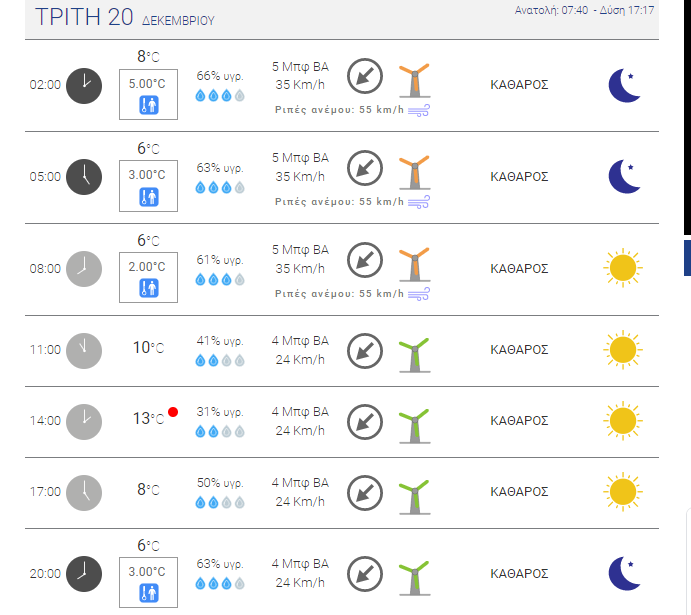Click the sun icon in the 17:00 row
691x615 pixels.
(622, 491)
